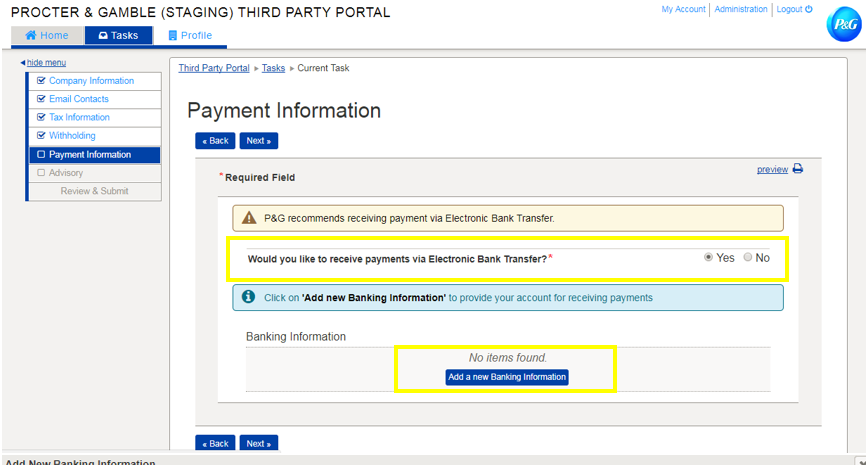Open Review & Submit in side menu

pos(95,191)
